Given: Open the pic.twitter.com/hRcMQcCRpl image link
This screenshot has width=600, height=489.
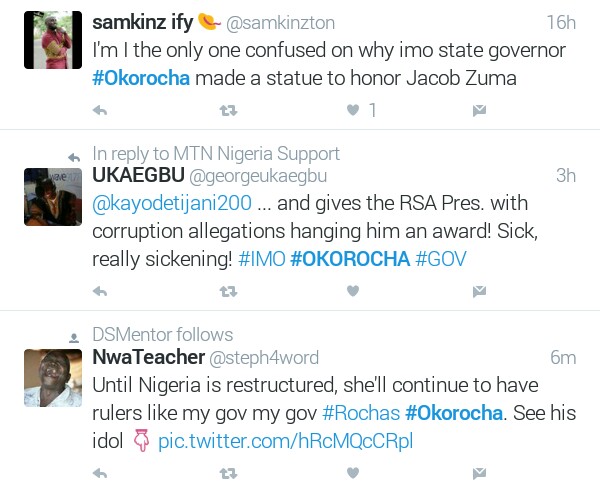Looking at the screenshot, I should [x=285, y=441].
